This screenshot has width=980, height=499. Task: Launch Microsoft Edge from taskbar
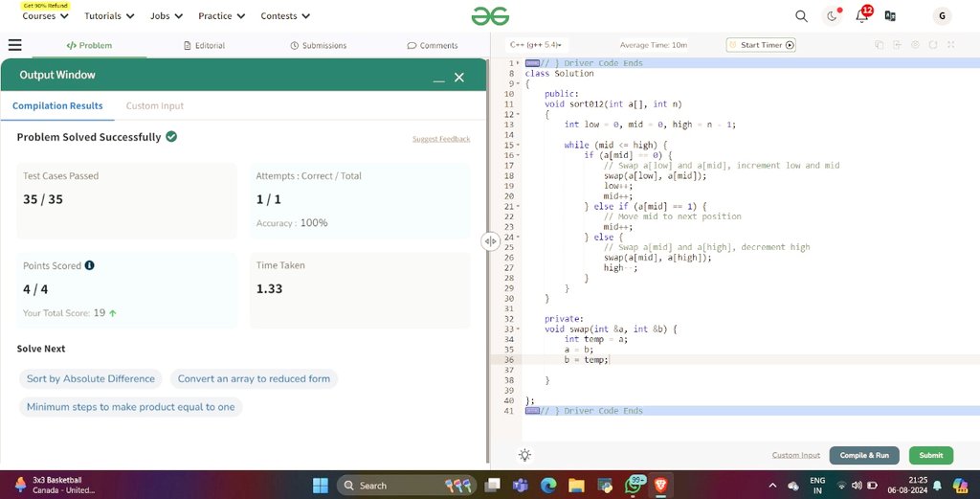548,486
